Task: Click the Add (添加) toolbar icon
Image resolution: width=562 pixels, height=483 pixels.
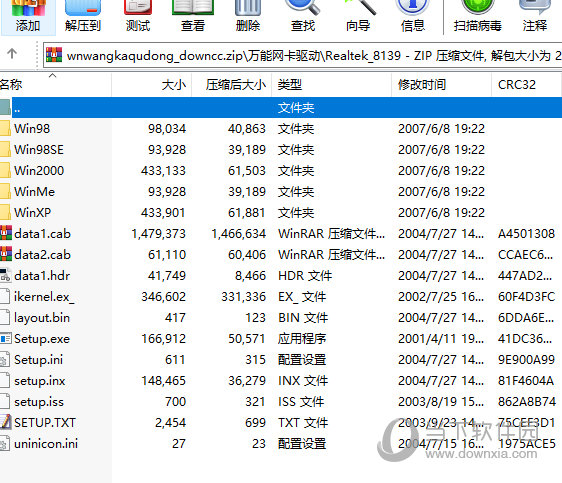Action: (x=28, y=16)
